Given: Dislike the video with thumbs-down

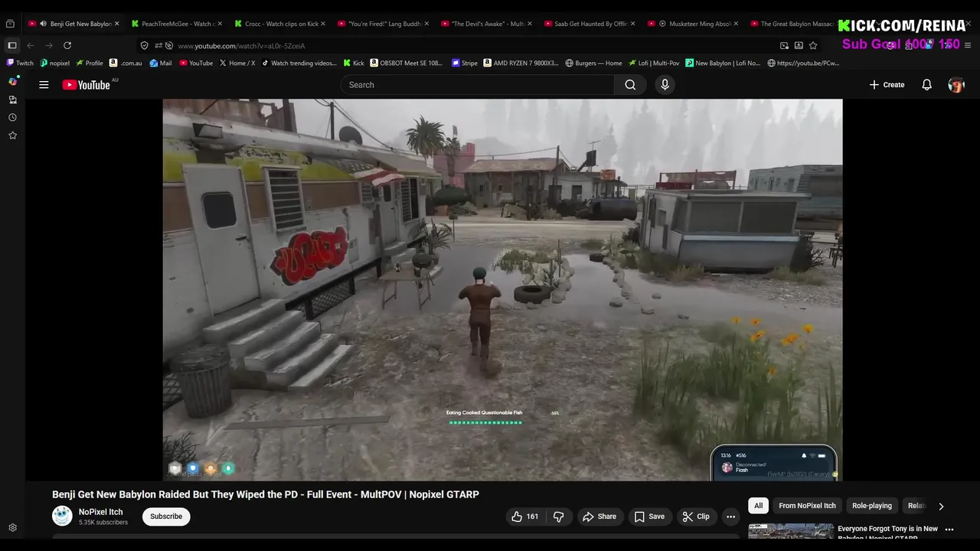Looking at the screenshot, I should (558, 517).
